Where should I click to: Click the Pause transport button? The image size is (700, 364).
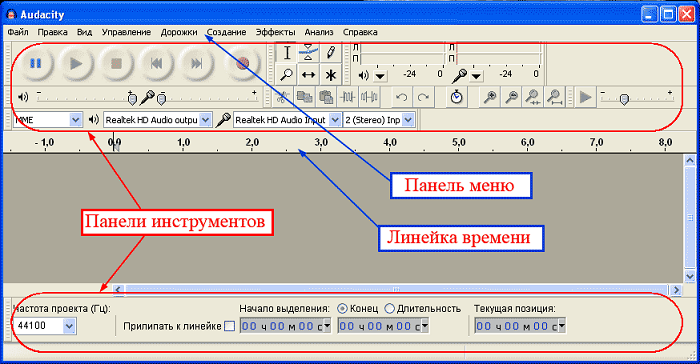tap(36, 63)
